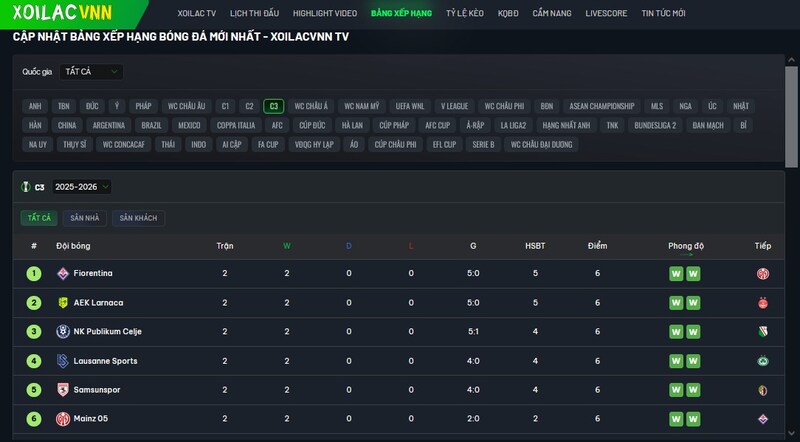Go to LỊCH THI ĐẤU menu item
This screenshot has height=442, width=800.
(254, 13)
